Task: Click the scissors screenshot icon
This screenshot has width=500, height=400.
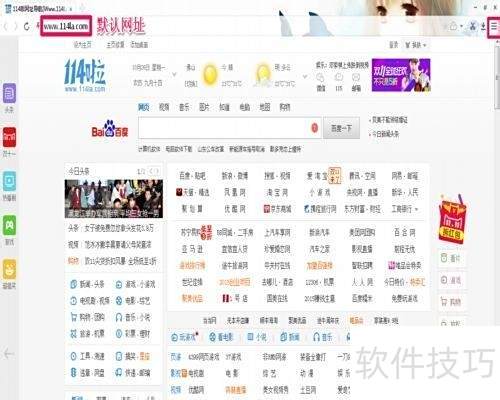Action: (473, 26)
